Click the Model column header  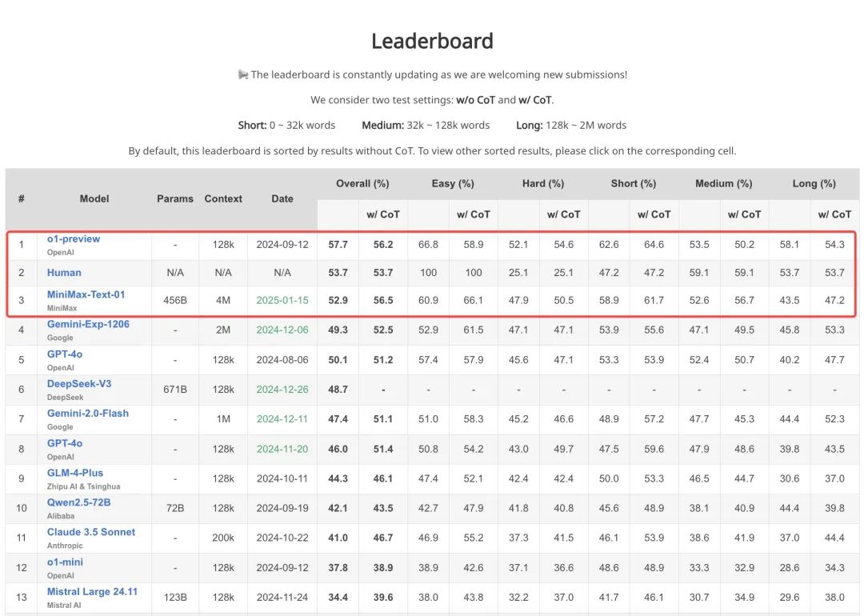[x=94, y=199]
